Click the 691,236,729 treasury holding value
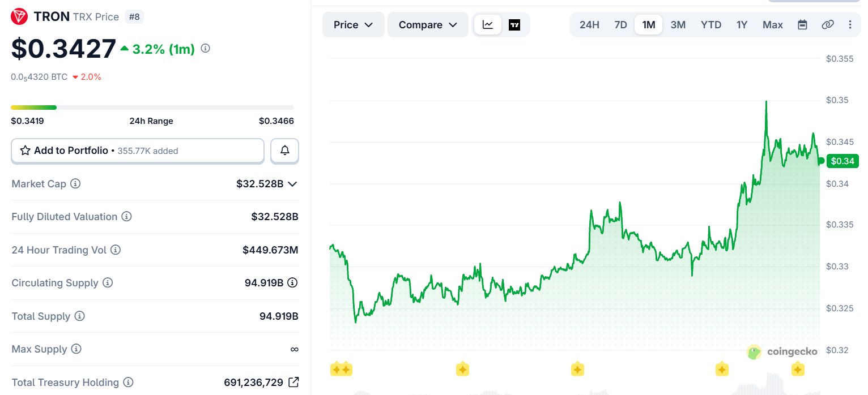This screenshot has height=395, width=868. click(x=253, y=383)
